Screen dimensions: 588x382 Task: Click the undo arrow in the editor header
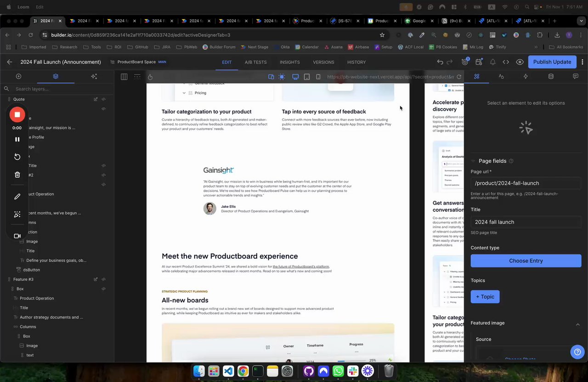440,62
